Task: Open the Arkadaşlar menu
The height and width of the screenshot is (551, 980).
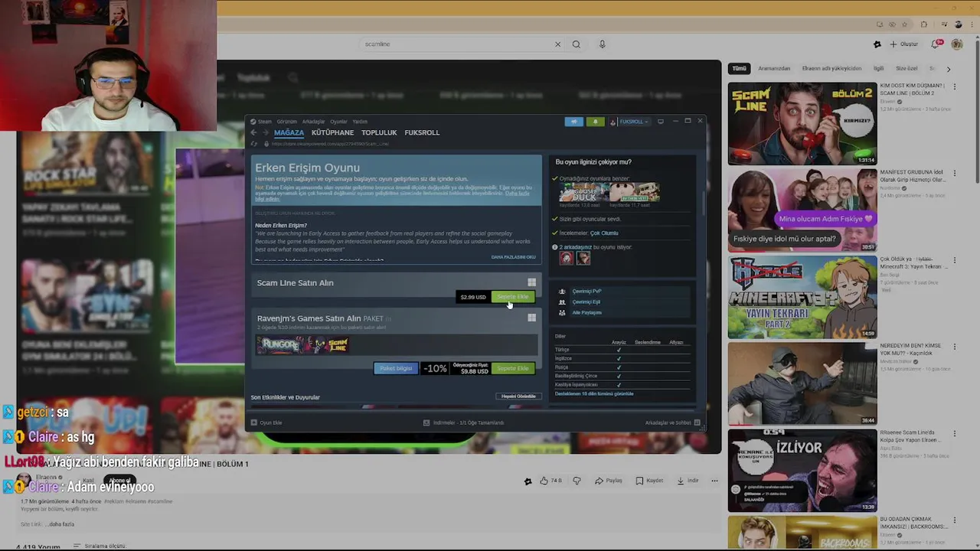Action: click(x=313, y=122)
